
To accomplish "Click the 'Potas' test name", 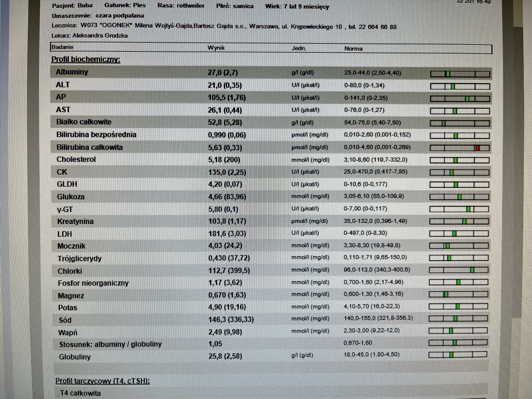I will (68, 308).
